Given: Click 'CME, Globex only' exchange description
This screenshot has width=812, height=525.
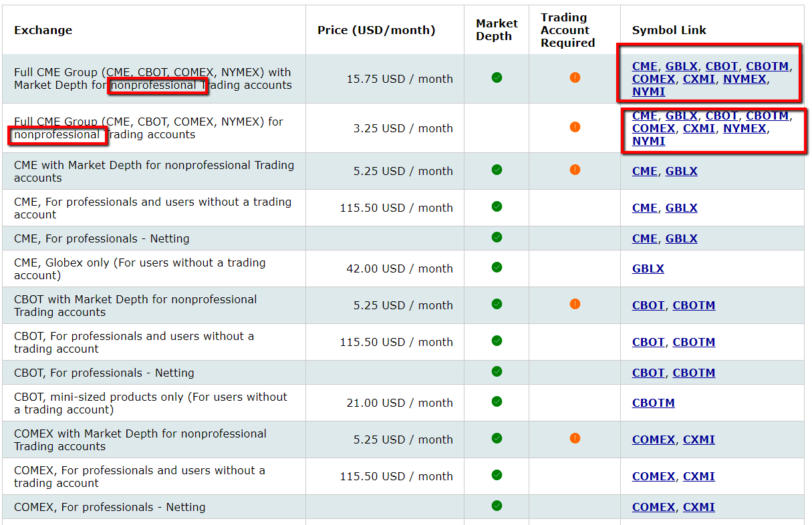Looking at the screenshot, I should pyautogui.click(x=140, y=269).
